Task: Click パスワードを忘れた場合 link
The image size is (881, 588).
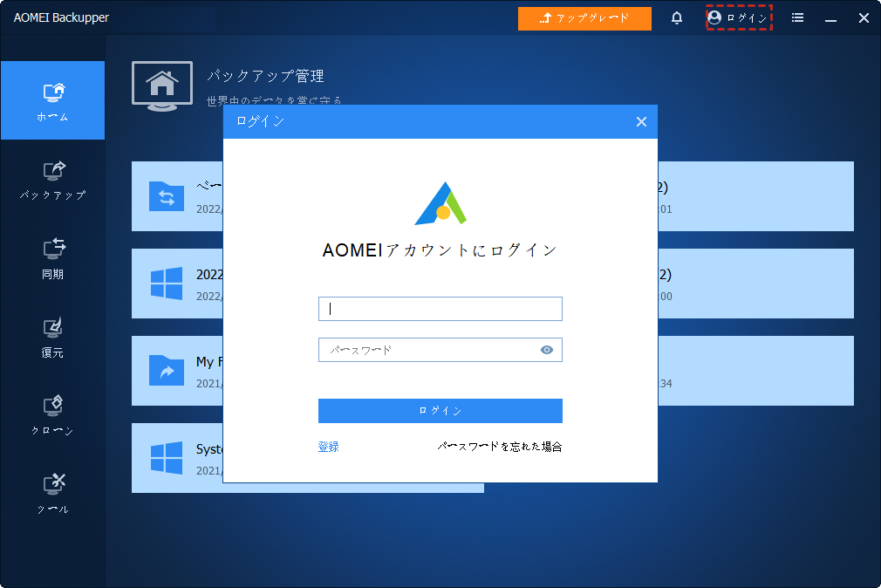Action: click(x=500, y=447)
